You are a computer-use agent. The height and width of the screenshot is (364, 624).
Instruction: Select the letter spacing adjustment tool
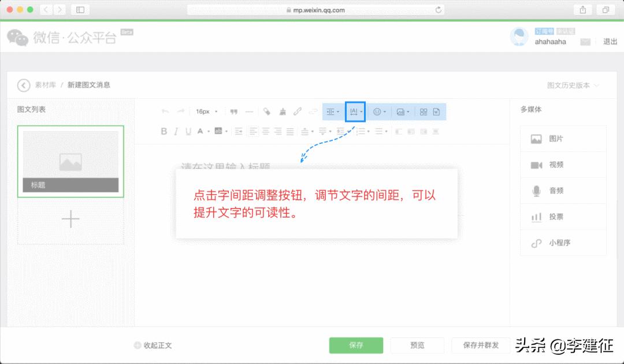355,112
